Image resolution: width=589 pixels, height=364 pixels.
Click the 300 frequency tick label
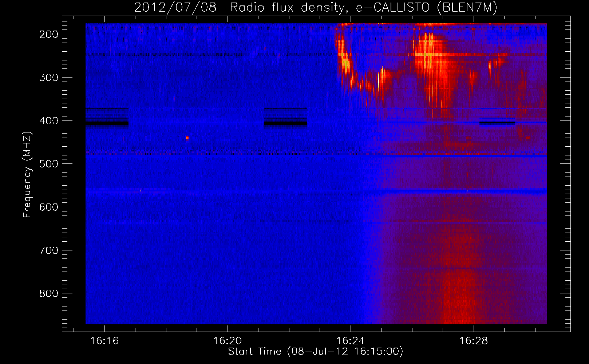click(49, 78)
